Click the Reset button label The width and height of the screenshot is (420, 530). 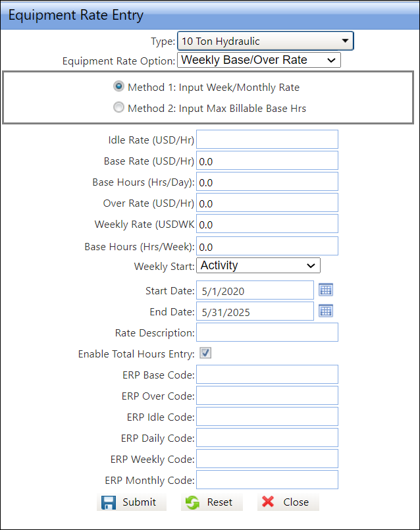click(x=220, y=502)
